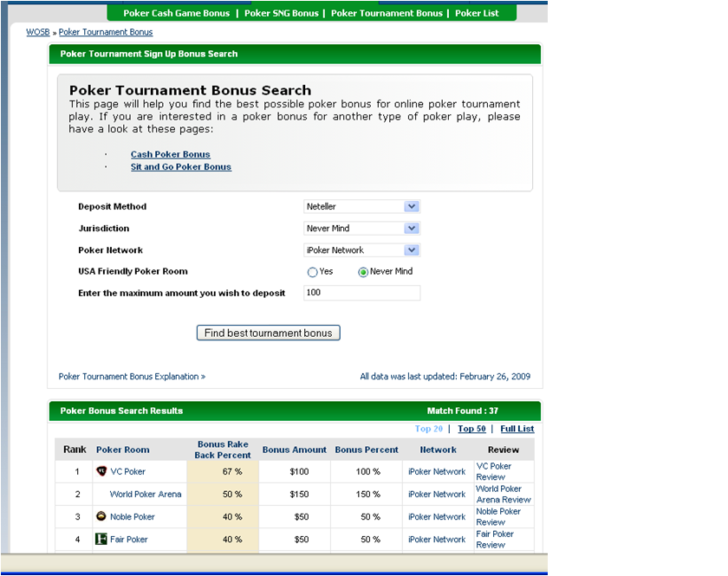Open Poker Tournament Bonus Explanation link
Image resolution: width=728 pixels, height=576 pixels.
132,377
